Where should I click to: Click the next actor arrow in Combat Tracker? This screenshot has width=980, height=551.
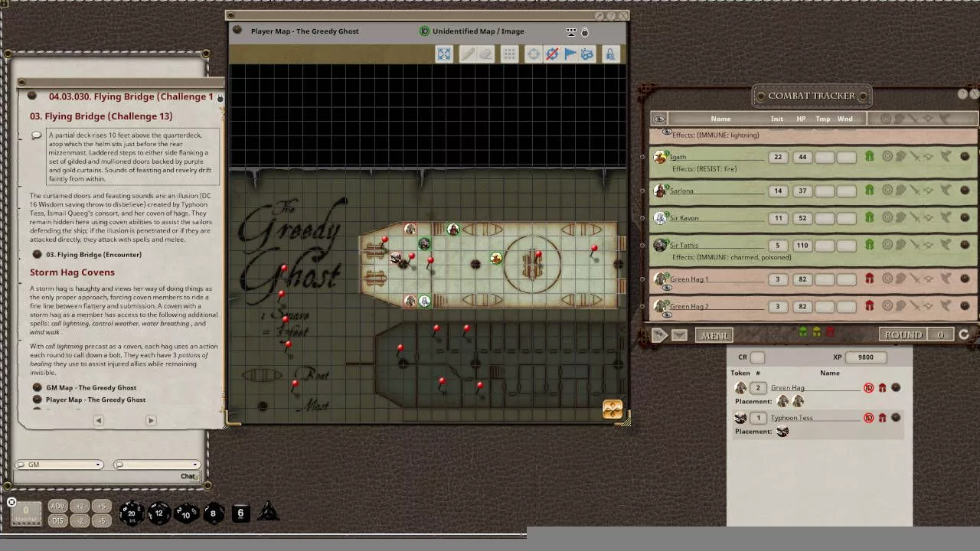tap(659, 335)
